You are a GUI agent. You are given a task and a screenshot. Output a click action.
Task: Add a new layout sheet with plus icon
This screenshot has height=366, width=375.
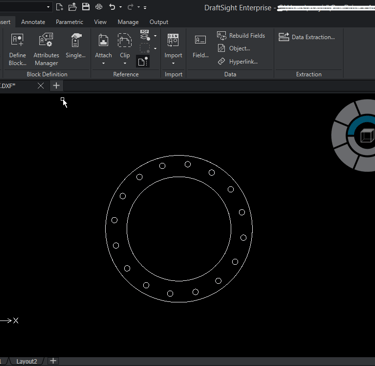pos(53,361)
